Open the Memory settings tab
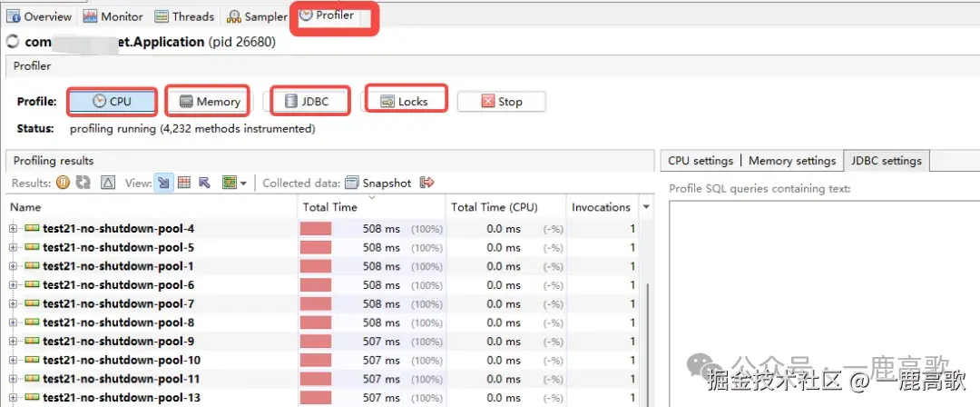 coord(792,160)
